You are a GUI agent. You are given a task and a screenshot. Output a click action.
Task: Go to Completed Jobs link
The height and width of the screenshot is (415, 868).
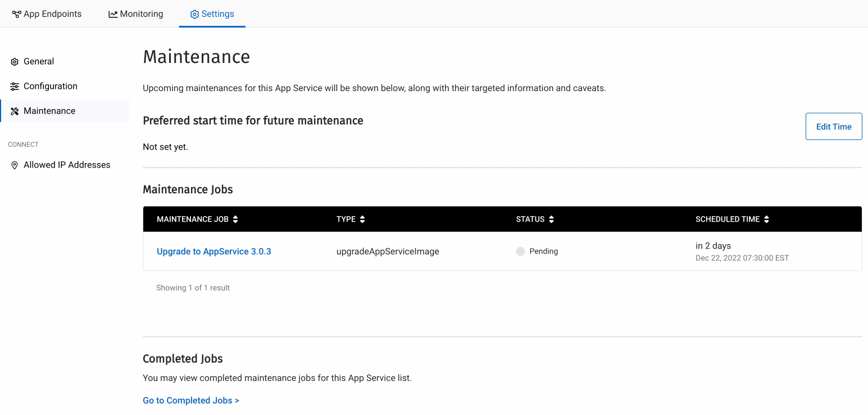coord(191,400)
